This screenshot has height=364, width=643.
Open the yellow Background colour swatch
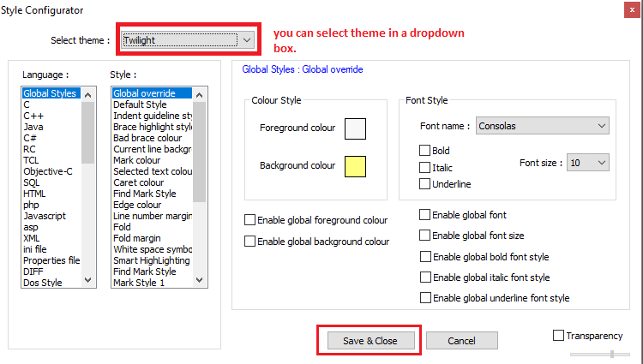[x=355, y=166]
